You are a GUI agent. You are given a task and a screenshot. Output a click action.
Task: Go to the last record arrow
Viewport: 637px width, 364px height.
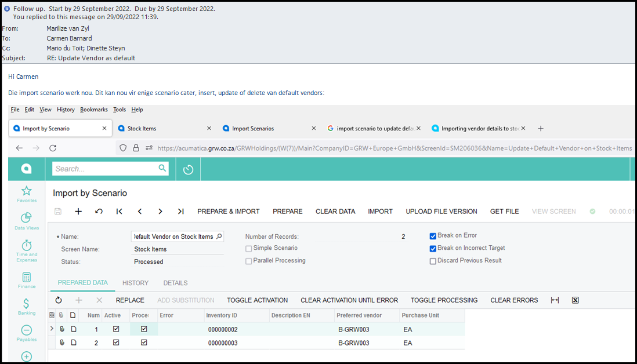181,212
